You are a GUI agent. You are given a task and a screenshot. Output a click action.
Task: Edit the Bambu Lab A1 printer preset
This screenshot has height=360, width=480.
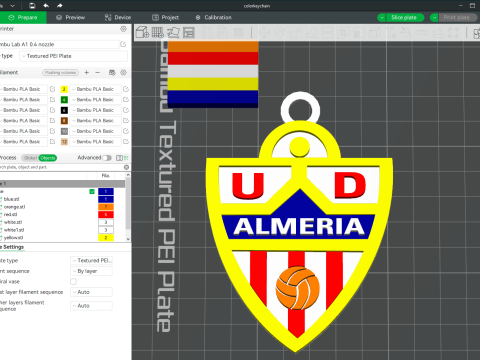point(123,44)
